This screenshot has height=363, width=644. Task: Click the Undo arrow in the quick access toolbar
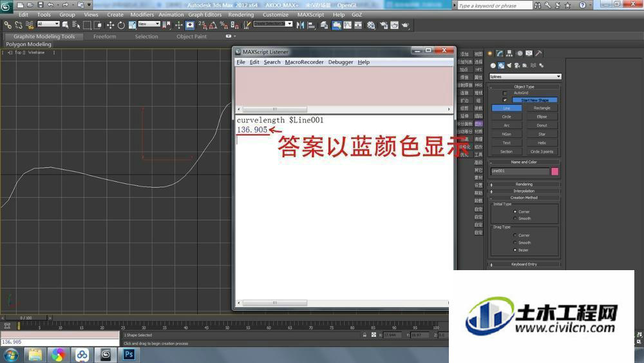tap(50, 5)
